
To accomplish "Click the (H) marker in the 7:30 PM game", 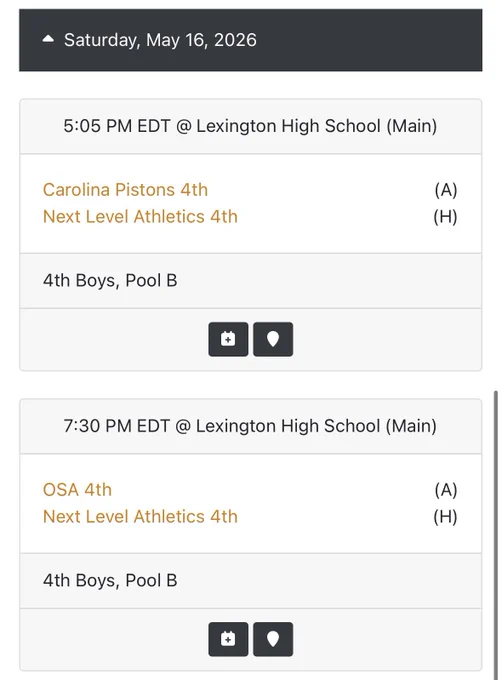I will (x=445, y=517).
